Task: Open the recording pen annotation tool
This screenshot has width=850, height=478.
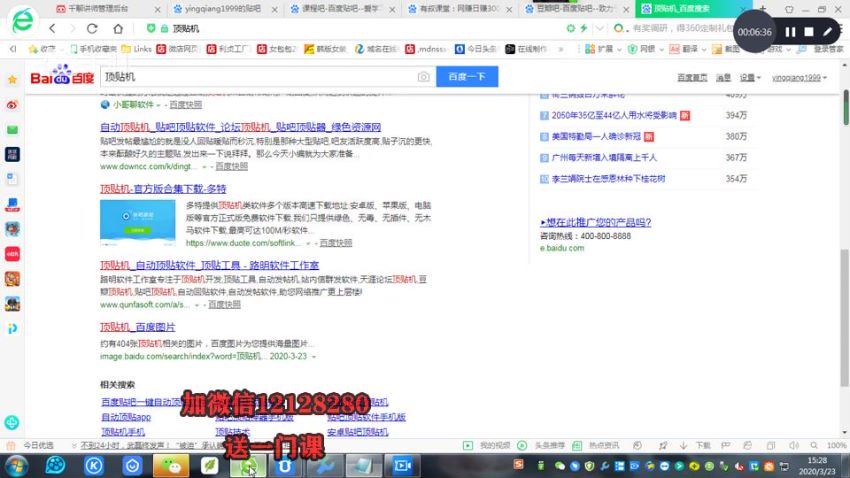Action: (x=827, y=32)
